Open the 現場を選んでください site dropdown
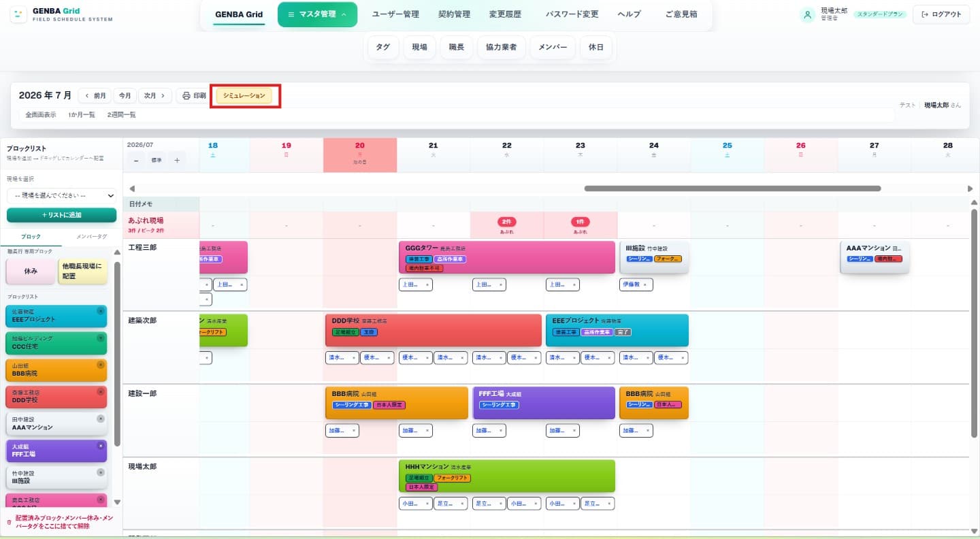980x539 pixels. click(x=62, y=195)
